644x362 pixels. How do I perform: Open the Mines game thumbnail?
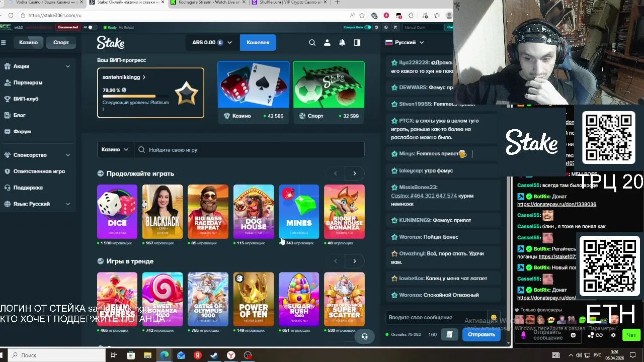click(x=299, y=211)
